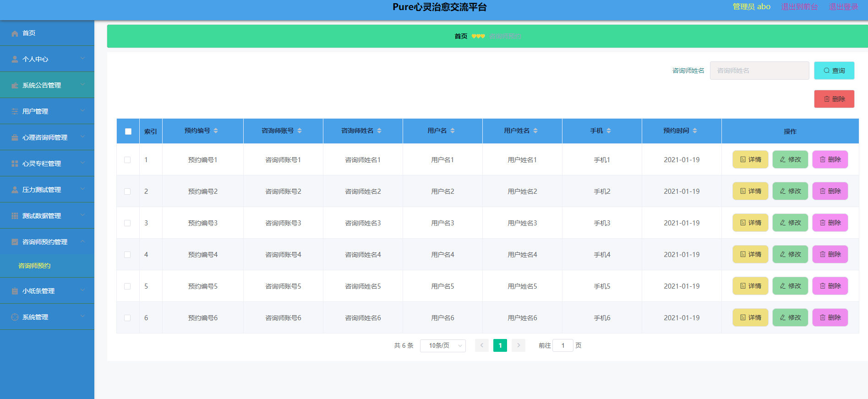Click pink 删除 for row 预约编号3
The height and width of the screenshot is (399, 868).
pos(830,223)
